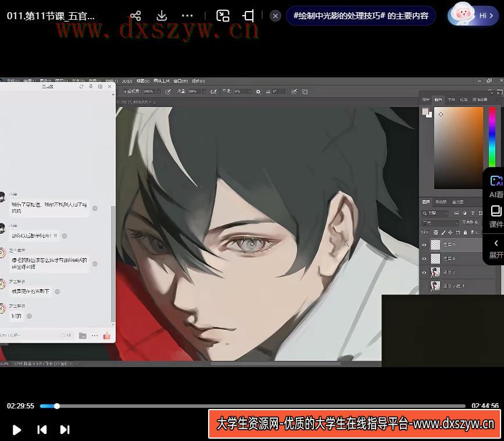
Task: Click the brush angle input field
Action: click(x=278, y=91)
